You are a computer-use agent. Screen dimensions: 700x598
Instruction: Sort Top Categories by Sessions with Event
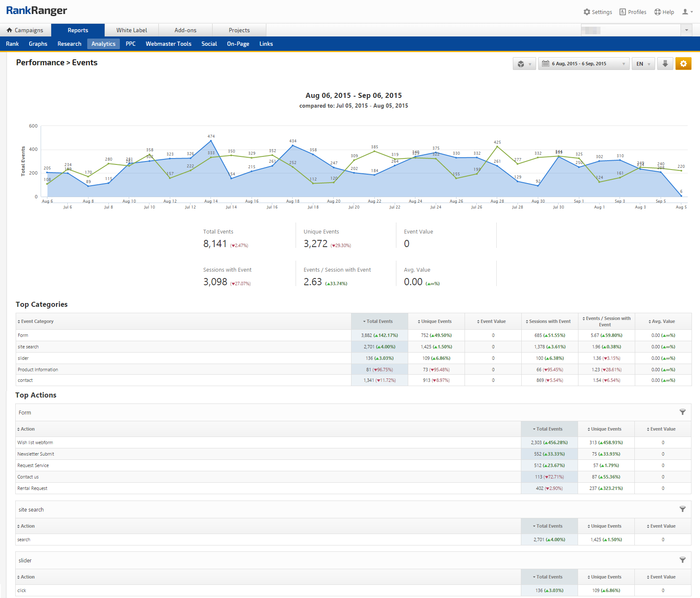coord(549,321)
